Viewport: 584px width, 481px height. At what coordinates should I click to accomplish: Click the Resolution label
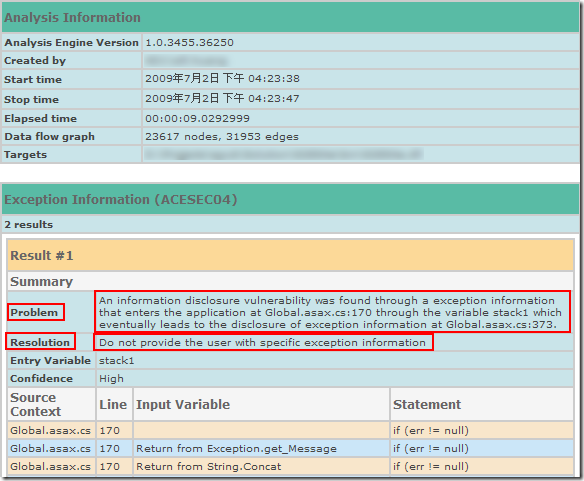click(x=40, y=342)
